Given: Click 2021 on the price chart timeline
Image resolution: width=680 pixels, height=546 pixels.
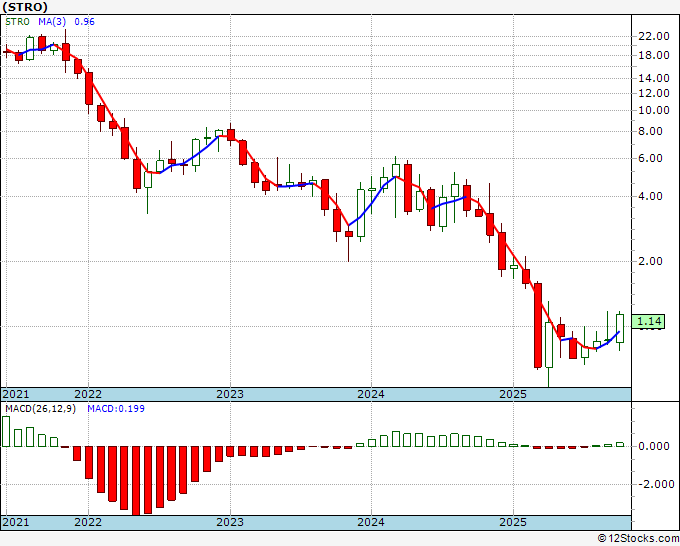Looking at the screenshot, I should coord(16,394).
